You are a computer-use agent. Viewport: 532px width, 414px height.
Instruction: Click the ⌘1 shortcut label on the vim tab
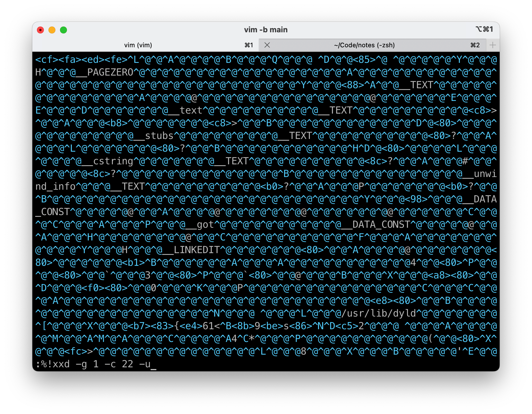point(249,45)
